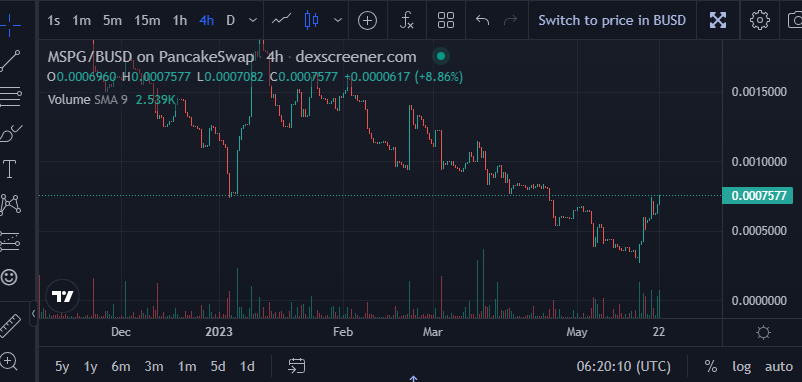Set interval to 4h
This screenshot has height=382, width=802.
pyautogui.click(x=207, y=20)
